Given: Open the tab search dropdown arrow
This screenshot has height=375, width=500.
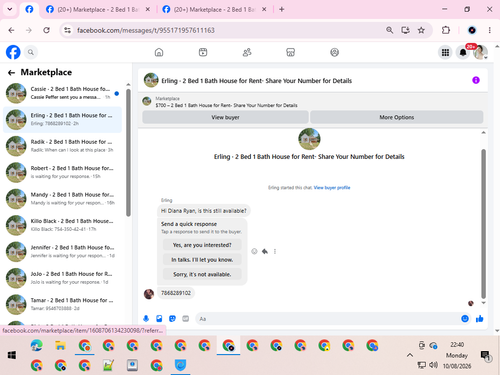Looking at the screenshot, I should click(x=10, y=9).
